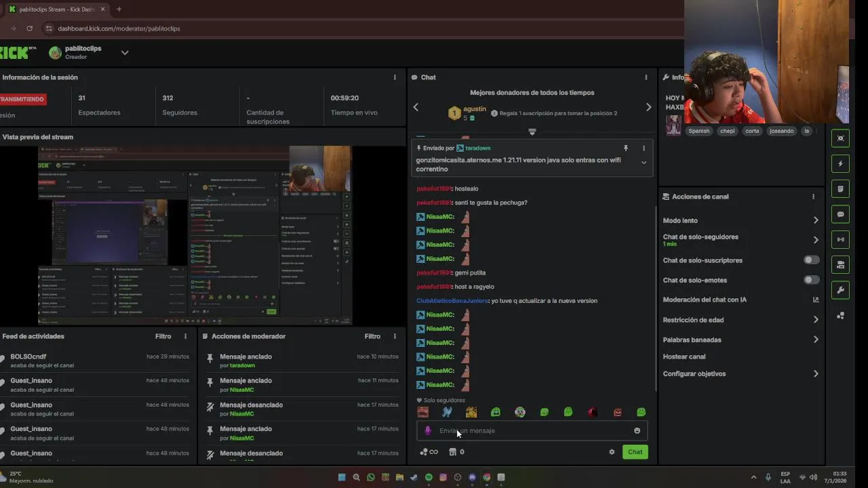This screenshot has width=868, height=488.
Task: Open a new browser tab
Action: coord(119,9)
